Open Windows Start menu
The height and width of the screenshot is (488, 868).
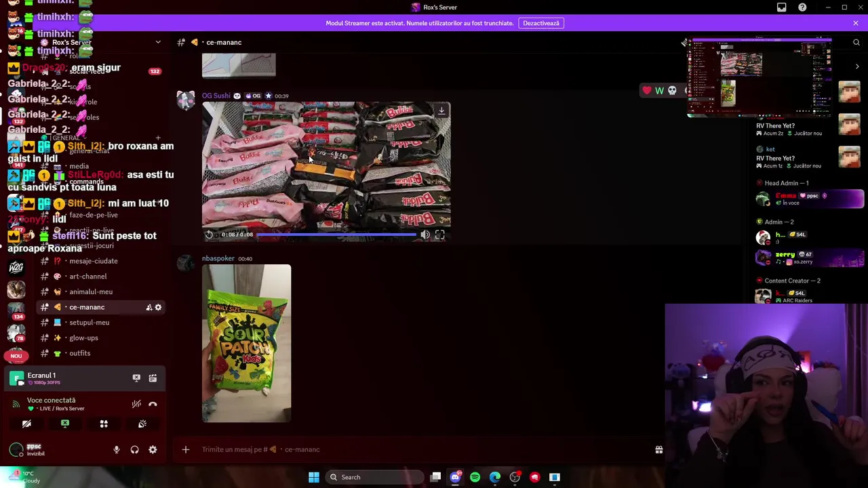tap(314, 477)
